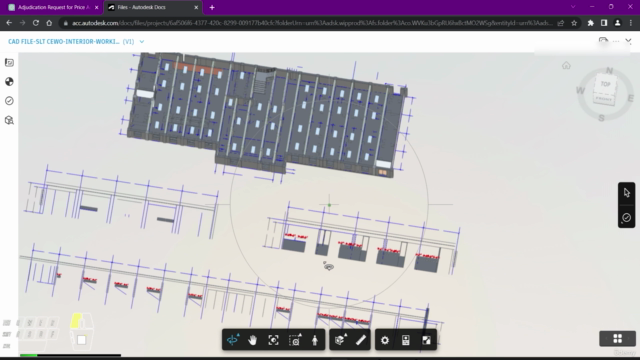640x360 pixels.
Task: Start First Person walk mode
Action: [x=315, y=340]
